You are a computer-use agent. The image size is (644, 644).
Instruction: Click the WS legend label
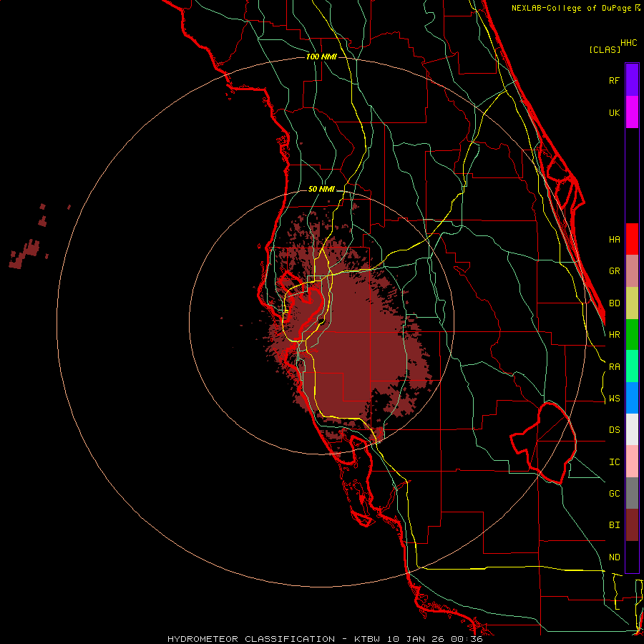[614, 398]
